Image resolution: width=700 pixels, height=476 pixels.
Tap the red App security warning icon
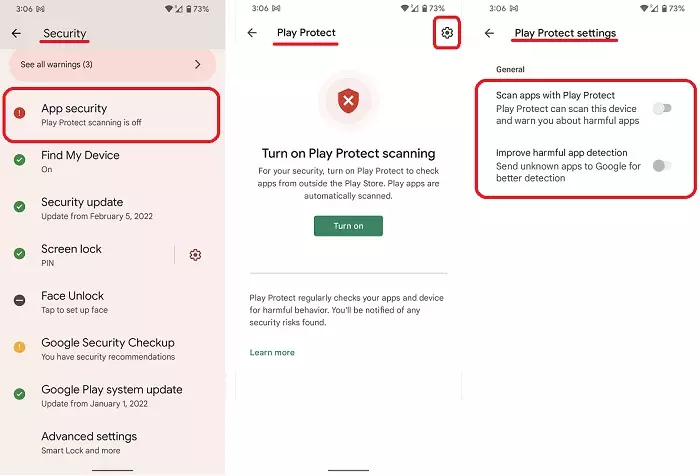19,113
